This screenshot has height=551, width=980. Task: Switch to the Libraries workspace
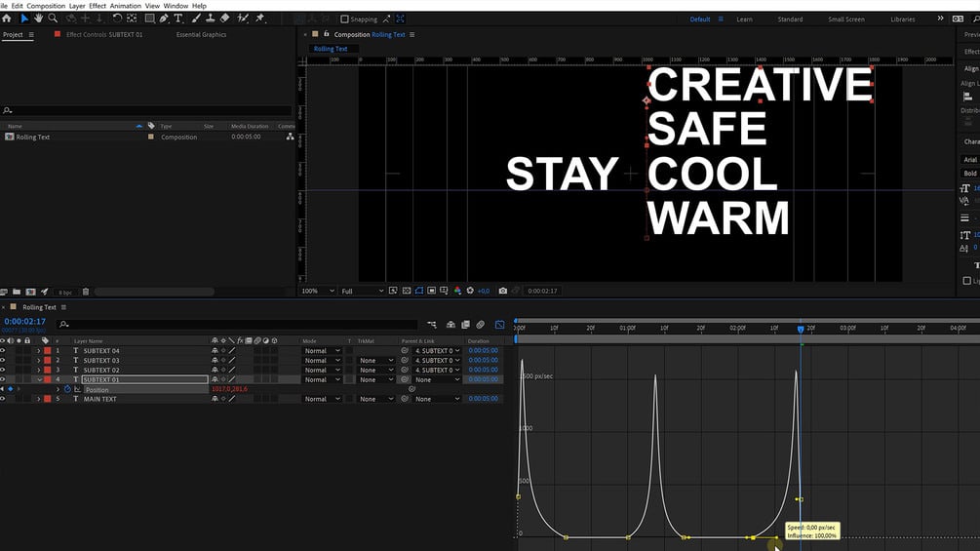tap(903, 20)
